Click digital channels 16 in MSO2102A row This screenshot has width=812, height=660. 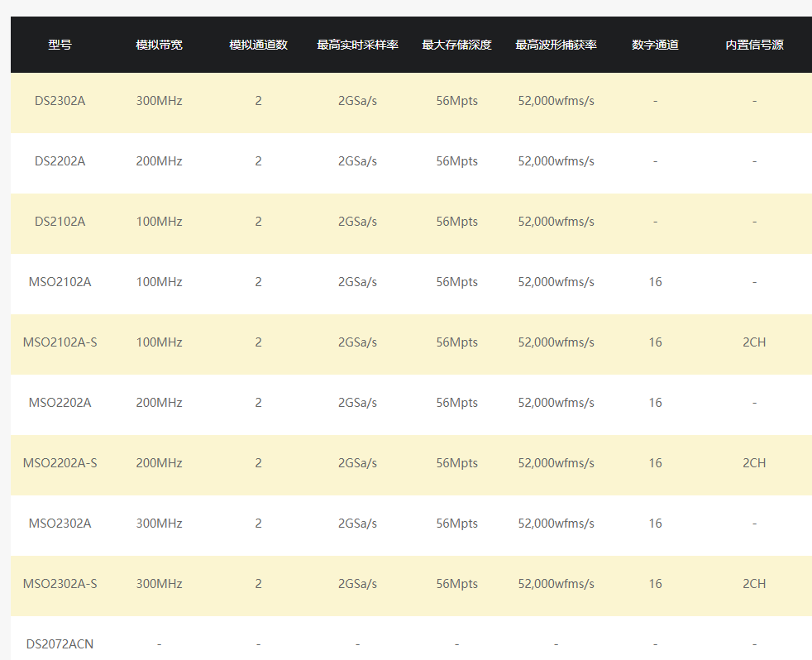655,282
